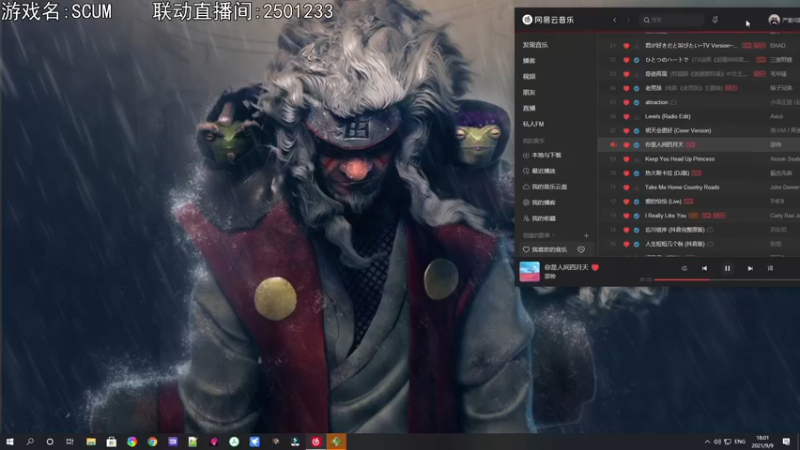Open 私人FM in the sidebar
800x450 pixels.
point(533,124)
